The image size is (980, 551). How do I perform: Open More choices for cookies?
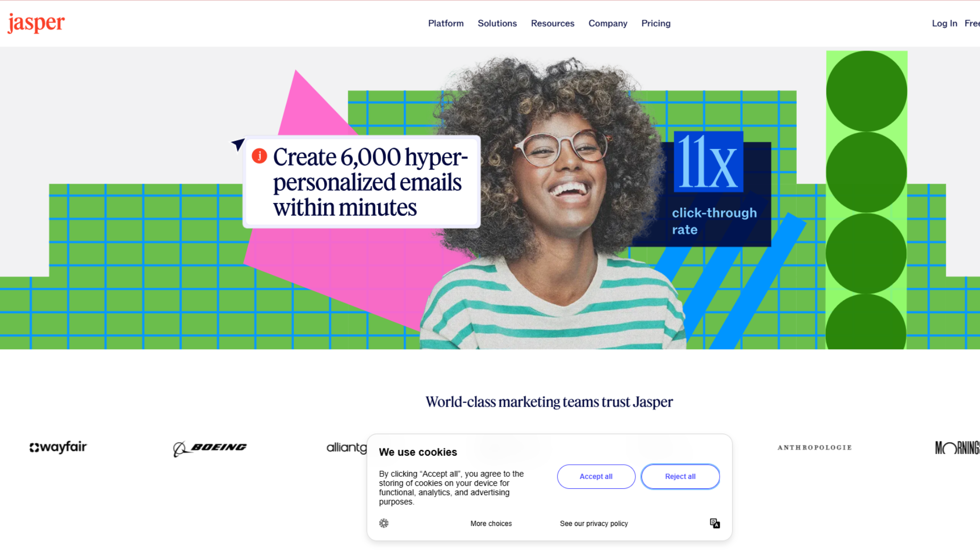491,523
